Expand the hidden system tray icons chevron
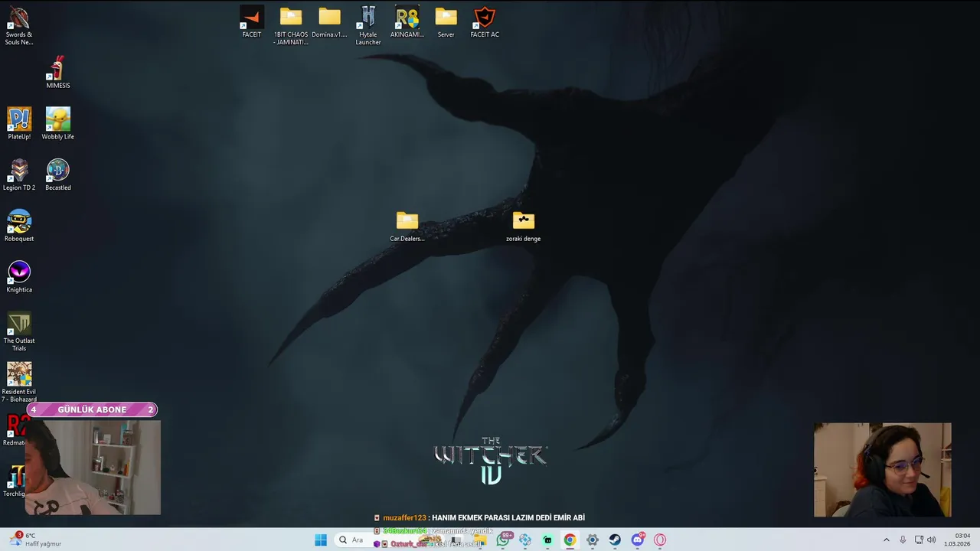 [887, 540]
